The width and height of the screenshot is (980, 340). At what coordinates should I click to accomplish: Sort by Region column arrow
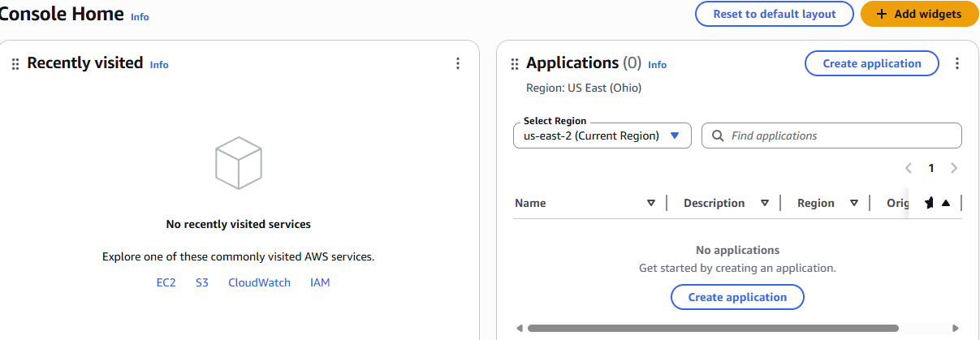pyautogui.click(x=854, y=203)
